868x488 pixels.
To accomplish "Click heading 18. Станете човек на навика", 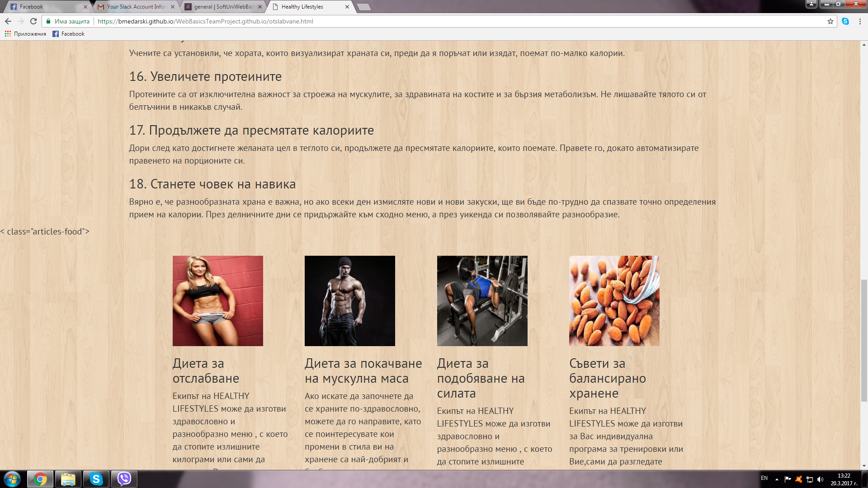I will pos(212,184).
